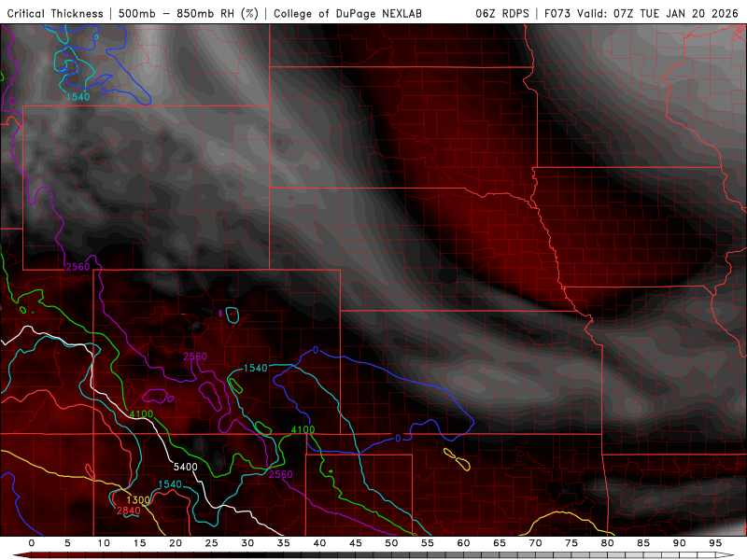This screenshot has width=747, height=560.
Task: Click the cyan 1540 label nearest the header
Action: 78,97
